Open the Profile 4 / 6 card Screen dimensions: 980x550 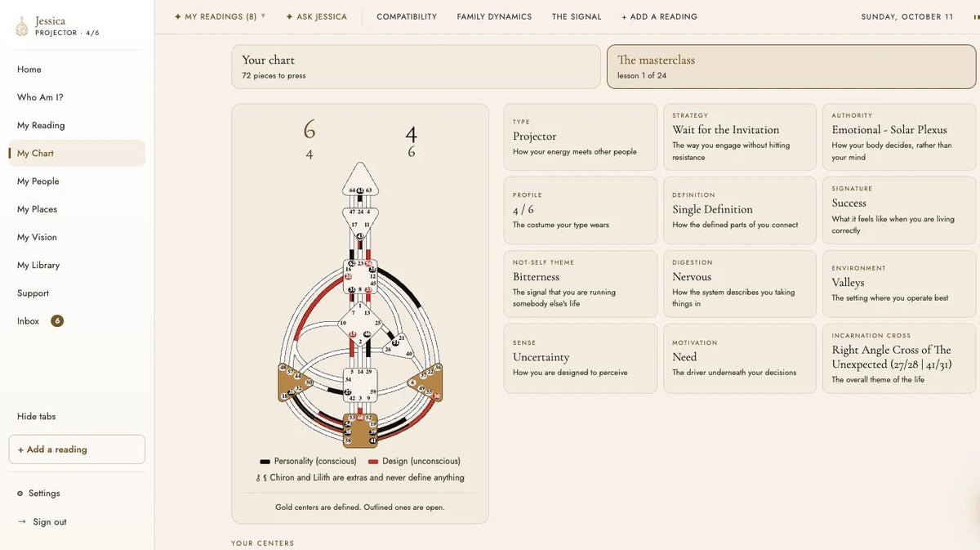[x=581, y=211]
